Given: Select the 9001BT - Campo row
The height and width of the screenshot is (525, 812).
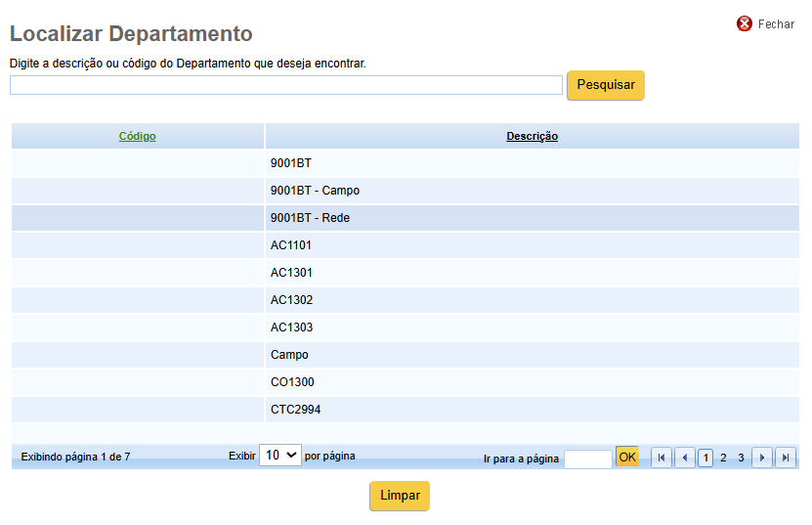Looking at the screenshot, I should pyautogui.click(x=405, y=191).
